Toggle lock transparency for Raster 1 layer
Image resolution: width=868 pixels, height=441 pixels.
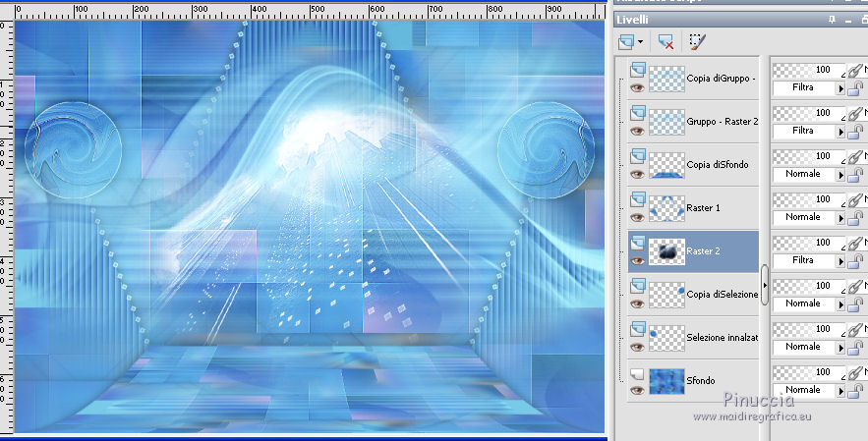tap(856, 217)
